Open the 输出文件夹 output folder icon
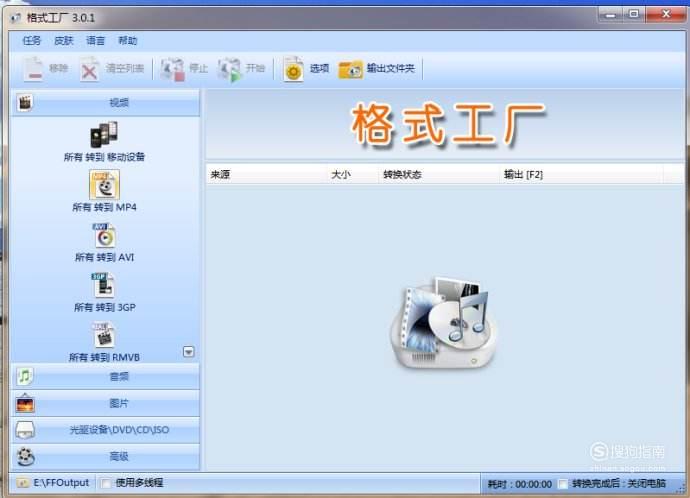The width and height of the screenshot is (690, 498). coord(350,70)
